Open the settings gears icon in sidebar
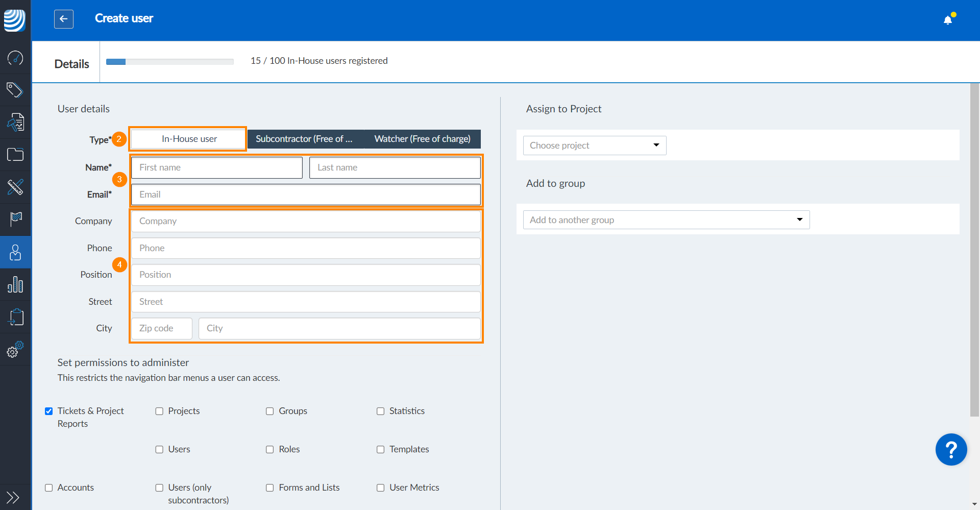The width and height of the screenshot is (980, 510). [x=15, y=350]
